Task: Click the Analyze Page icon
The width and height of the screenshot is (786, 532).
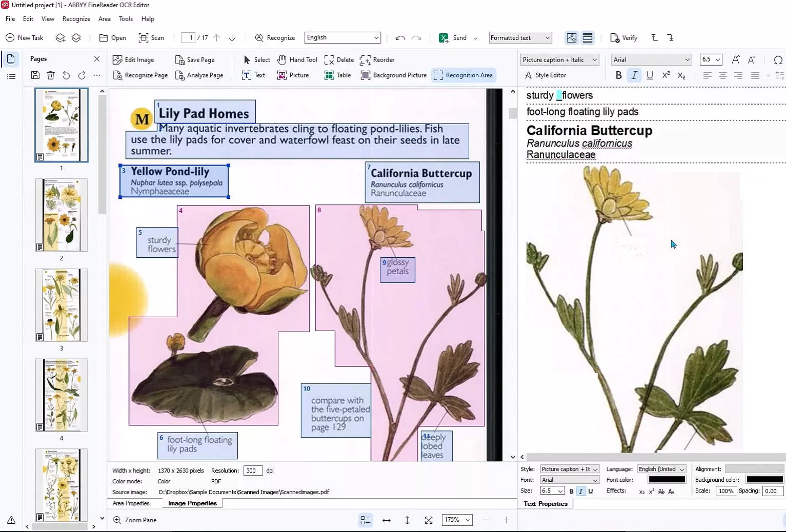Action: point(180,75)
